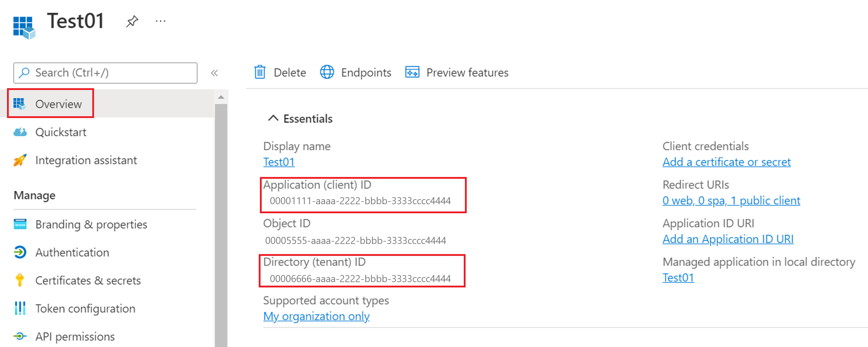This screenshot has width=868, height=347.
Task: Open the Authentication settings
Action: pyautogui.click(x=72, y=252)
